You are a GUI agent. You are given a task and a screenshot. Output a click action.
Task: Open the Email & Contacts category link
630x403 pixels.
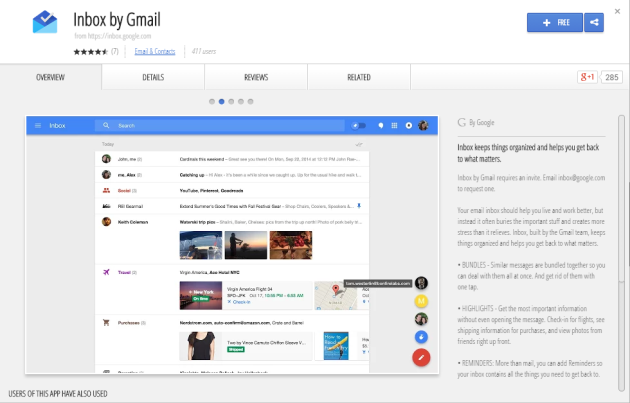(x=155, y=51)
